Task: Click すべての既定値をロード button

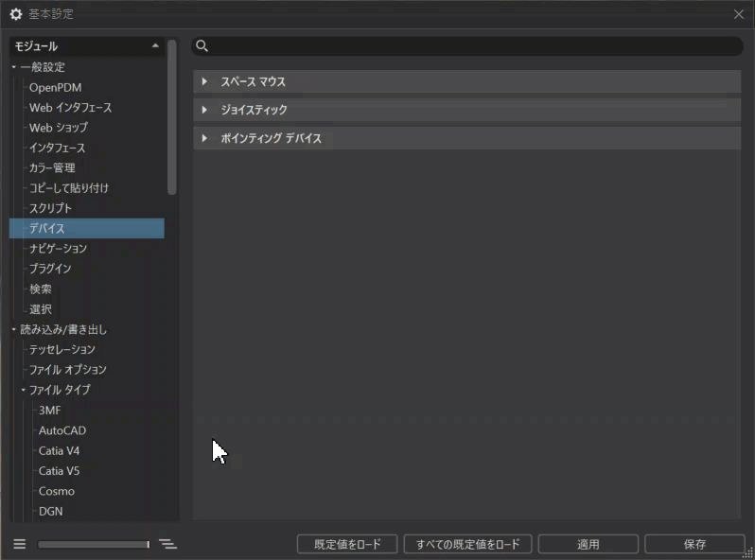Action: [x=467, y=544]
